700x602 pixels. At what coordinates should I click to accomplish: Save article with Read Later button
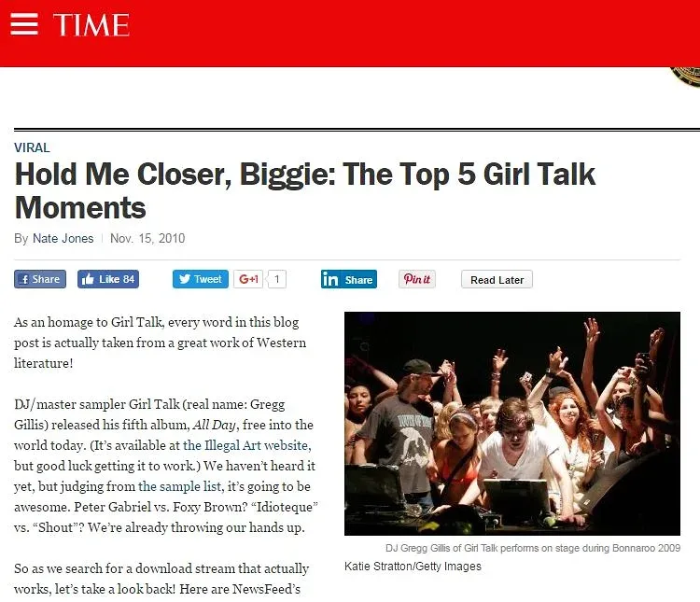497,280
